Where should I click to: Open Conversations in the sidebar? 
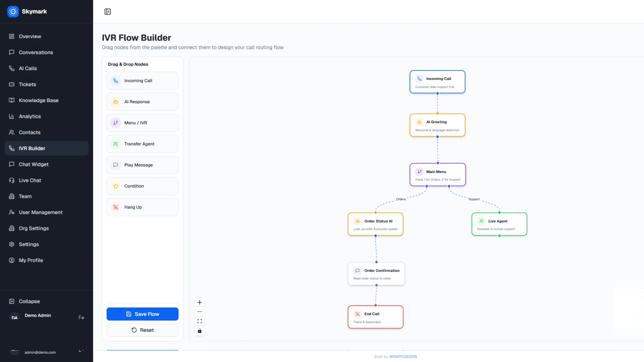46,52
